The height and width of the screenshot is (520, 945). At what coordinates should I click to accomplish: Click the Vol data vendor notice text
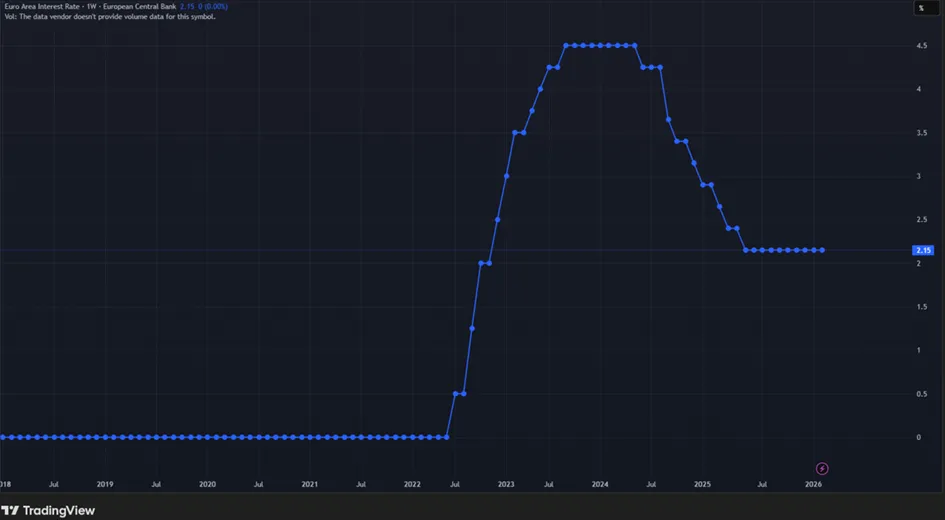[x=110, y=17]
